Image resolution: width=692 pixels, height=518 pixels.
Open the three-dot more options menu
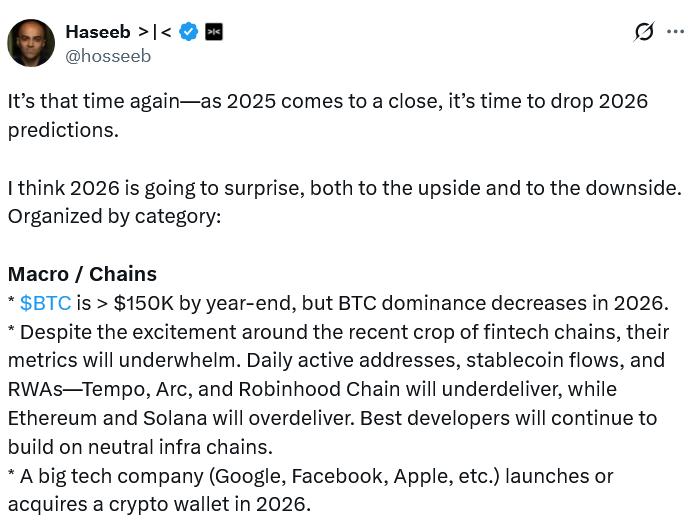677,32
